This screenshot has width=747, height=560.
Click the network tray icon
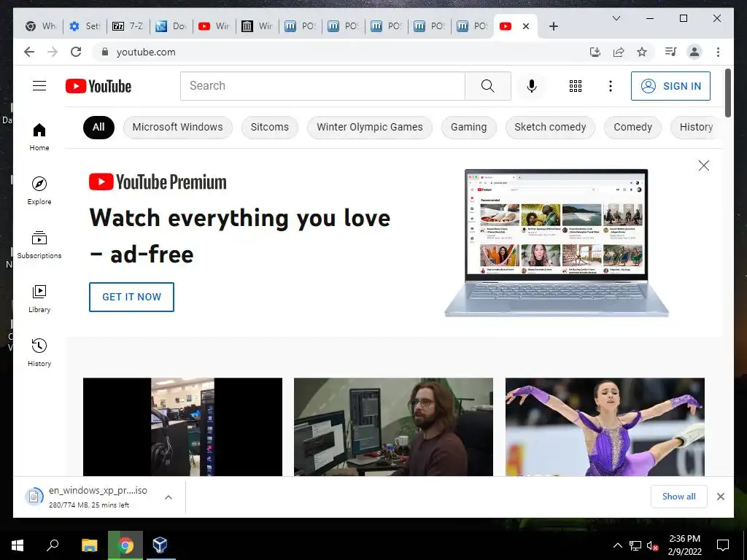pos(635,545)
